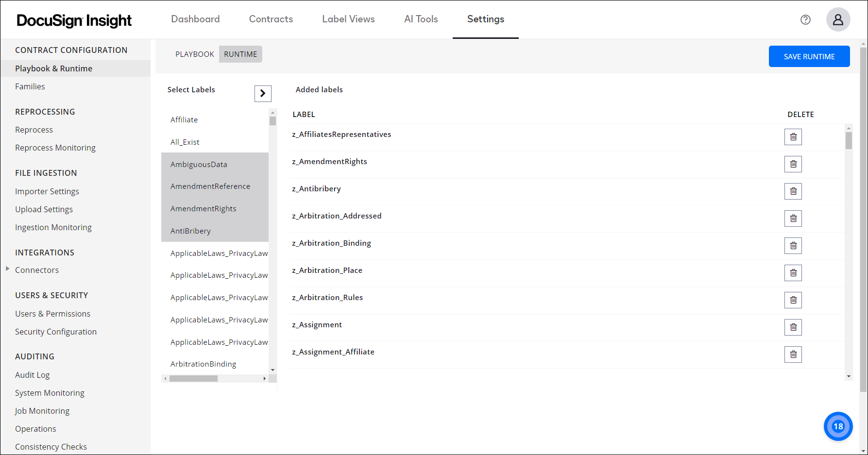Click the user profile icon
Viewport: 868px width, 455px height.
(x=838, y=19)
